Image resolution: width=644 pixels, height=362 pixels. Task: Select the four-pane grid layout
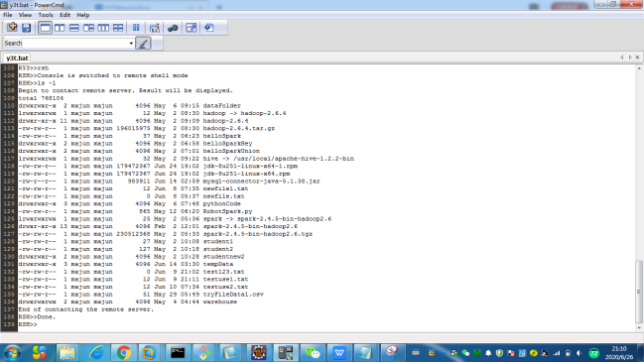click(x=118, y=28)
